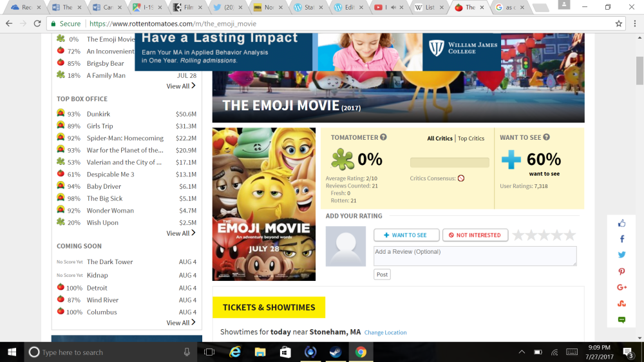Click the Post review button
Viewport: 644px width, 362px height.
click(x=382, y=274)
